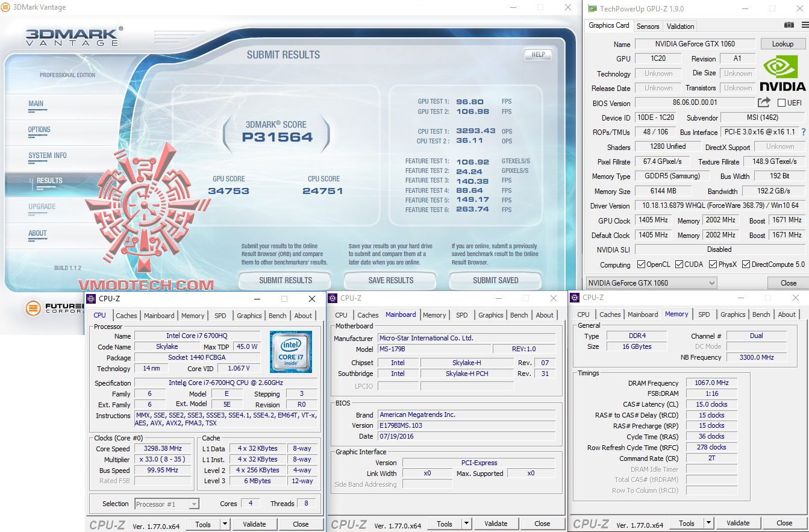This screenshot has width=809, height=532.
Task: Click the SUBMIT SAVED button
Action: pyautogui.click(x=495, y=280)
